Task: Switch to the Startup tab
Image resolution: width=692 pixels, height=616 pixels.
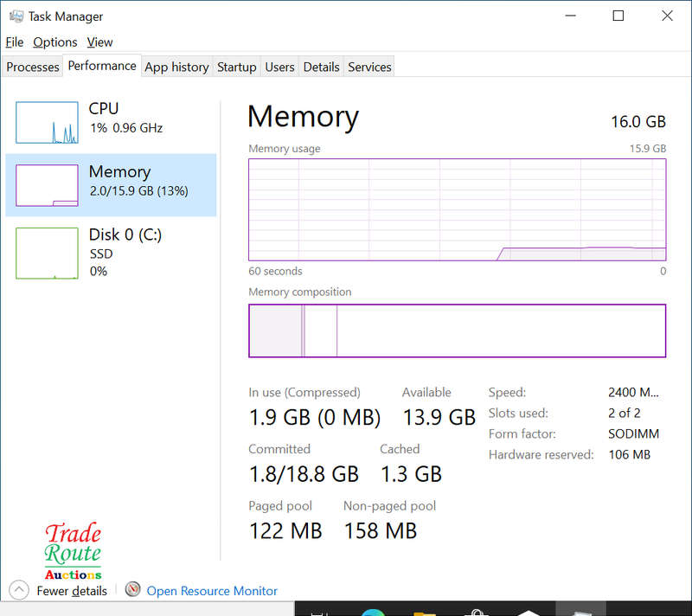Action: tap(236, 67)
